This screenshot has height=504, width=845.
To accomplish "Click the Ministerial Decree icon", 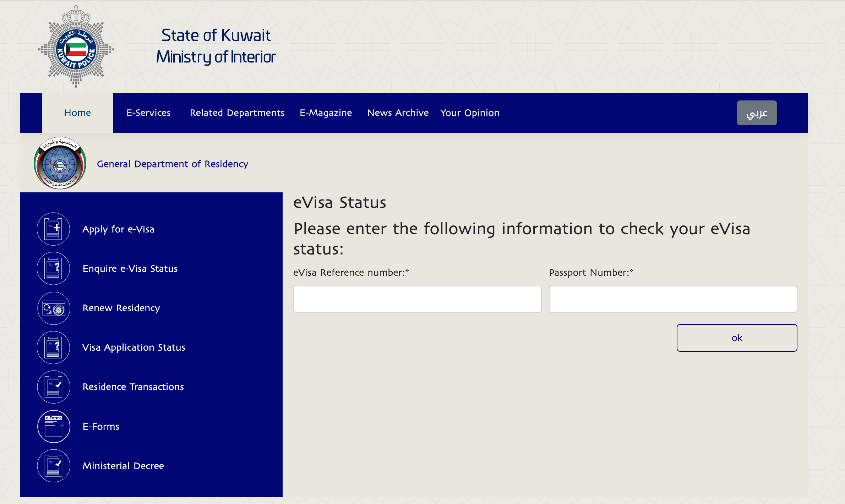I will (54, 466).
